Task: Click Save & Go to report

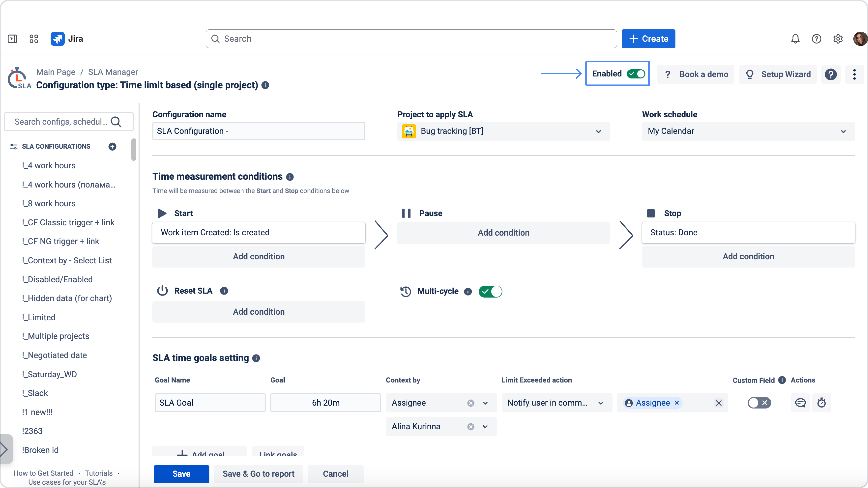Action: tap(258, 474)
